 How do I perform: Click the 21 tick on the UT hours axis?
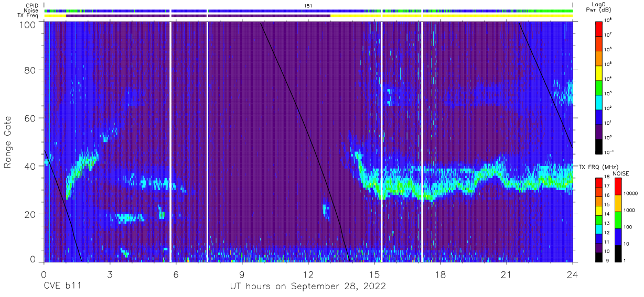click(x=506, y=274)
